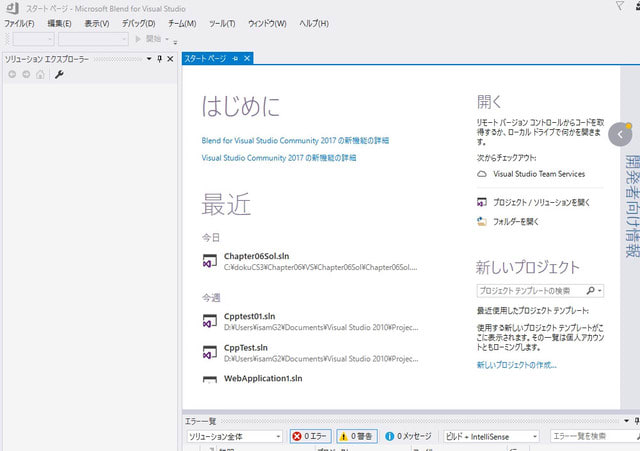This screenshot has width=640, height=451.
Task: Select the スタートページ tab
Action: tap(205, 59)
